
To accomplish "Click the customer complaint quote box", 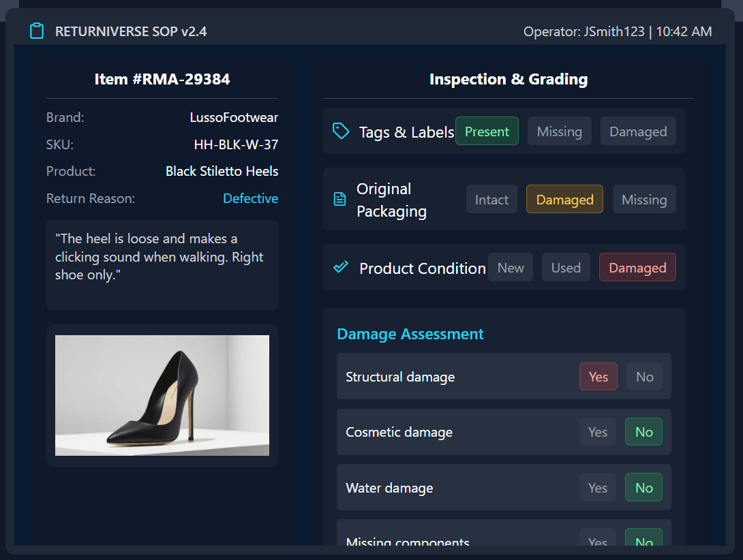I will [x=162, y=264].
